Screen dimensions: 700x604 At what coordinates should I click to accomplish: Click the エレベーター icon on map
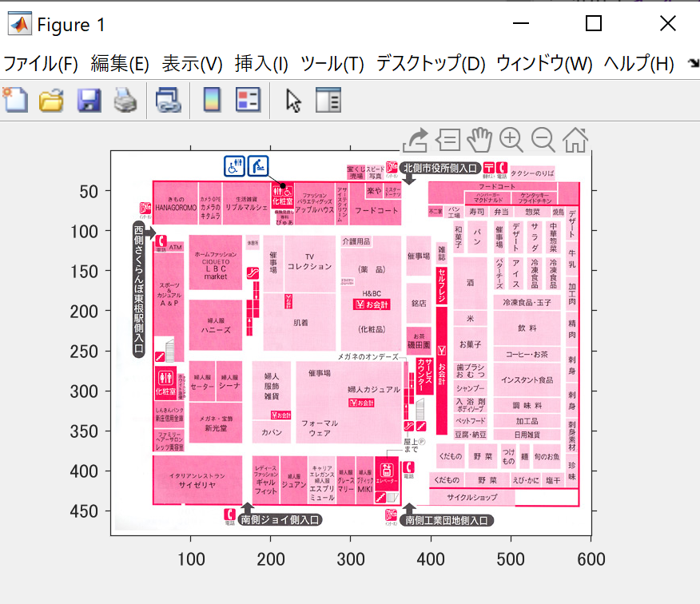pyautogui.click(x=387, y=473)
